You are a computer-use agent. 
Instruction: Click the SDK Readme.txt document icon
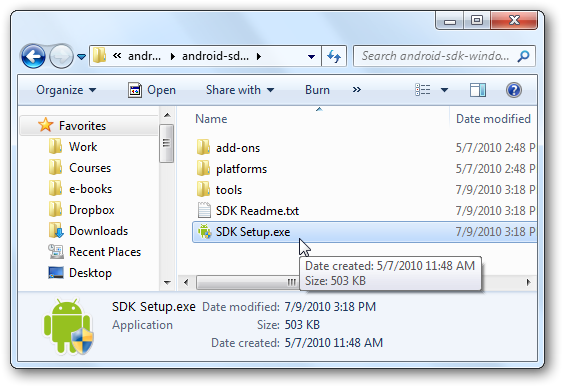coord(204,210)
